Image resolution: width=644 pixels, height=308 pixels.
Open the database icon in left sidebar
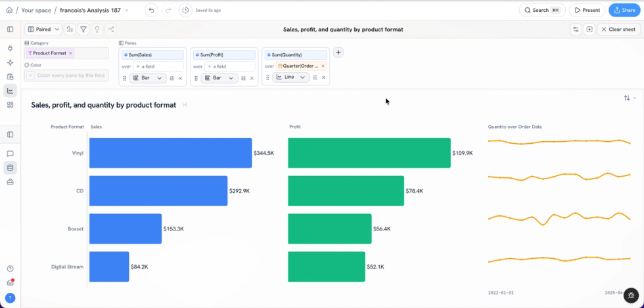point(11,167)
